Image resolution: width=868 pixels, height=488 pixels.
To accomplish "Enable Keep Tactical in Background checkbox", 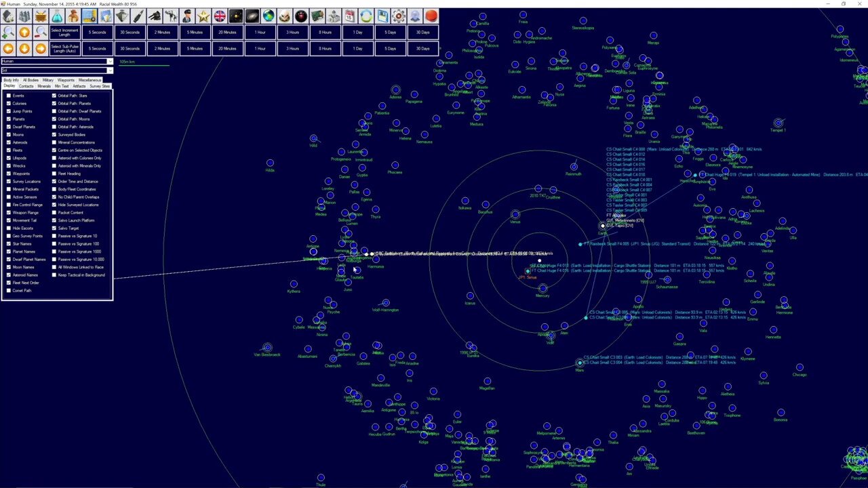I will pos(54,275).
